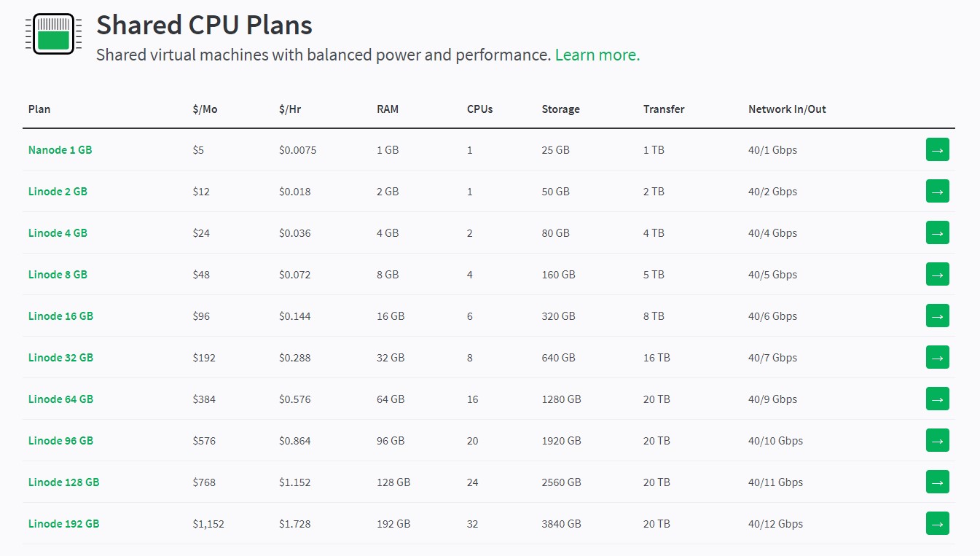980x556 pixels.
Task: Open the Linode 8 GB plan link
Action: click(x=58, y=274)
